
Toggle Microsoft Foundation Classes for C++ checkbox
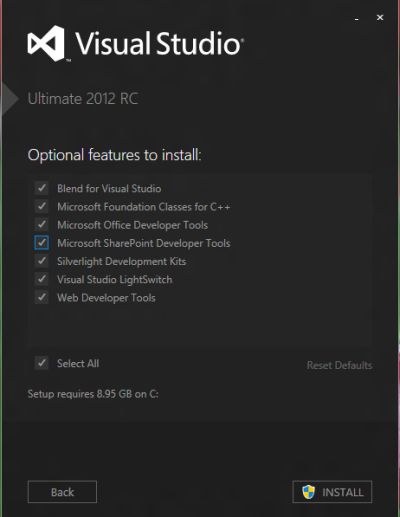coord(42,207)
